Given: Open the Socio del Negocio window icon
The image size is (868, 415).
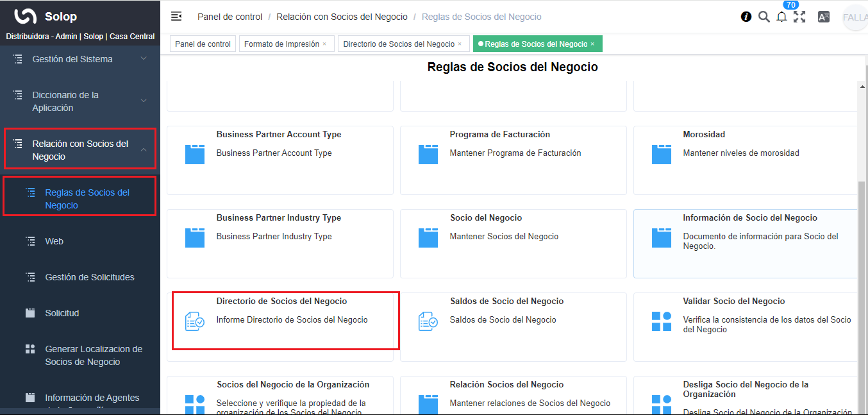Looking at the screenshot, I should [x=428, y=237].
